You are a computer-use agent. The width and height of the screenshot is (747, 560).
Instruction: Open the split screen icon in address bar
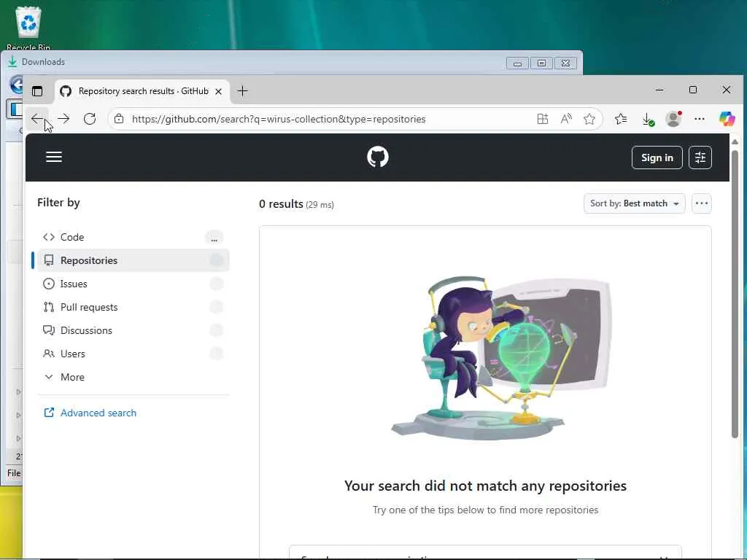point(542,119)
